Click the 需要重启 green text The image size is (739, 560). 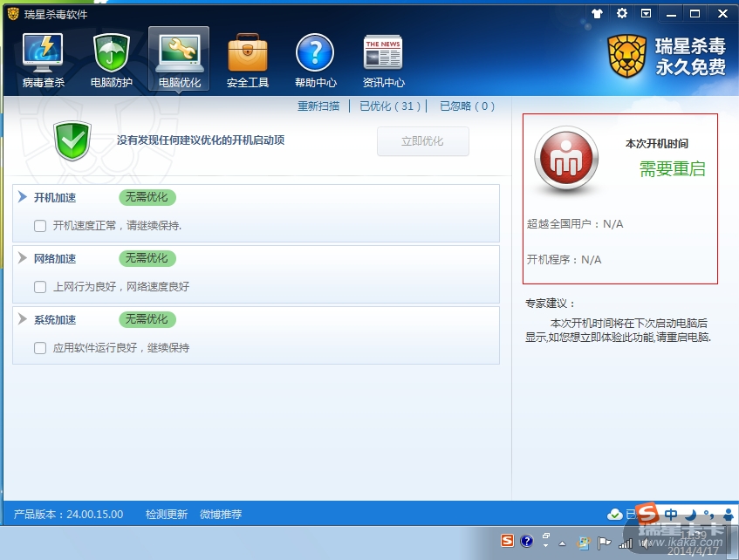[672, 168]
